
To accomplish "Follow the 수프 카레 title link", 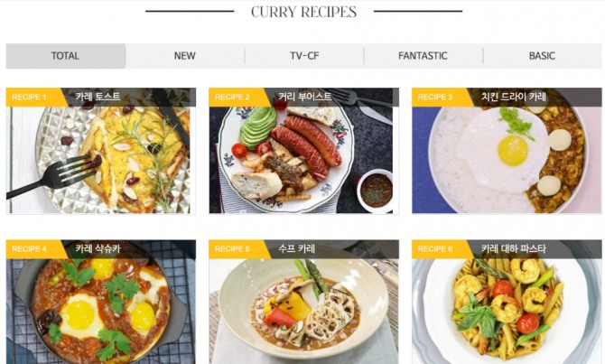I will tap(297, 248).
